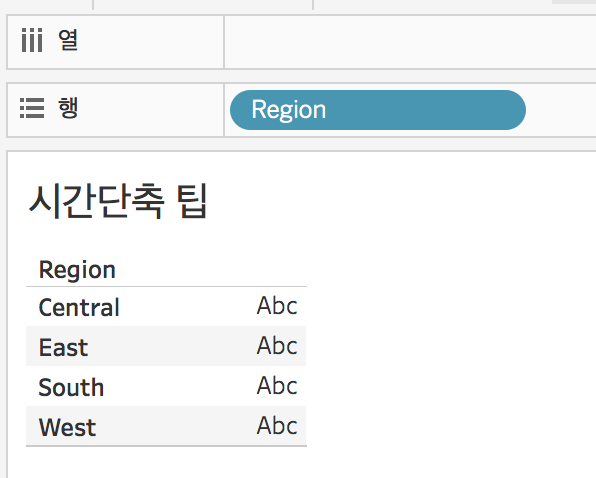Viewport: 596px width, 478px height.
Task: Click the columns shelf bars icon
Action: pyautogui.click(x=32, y=40)
